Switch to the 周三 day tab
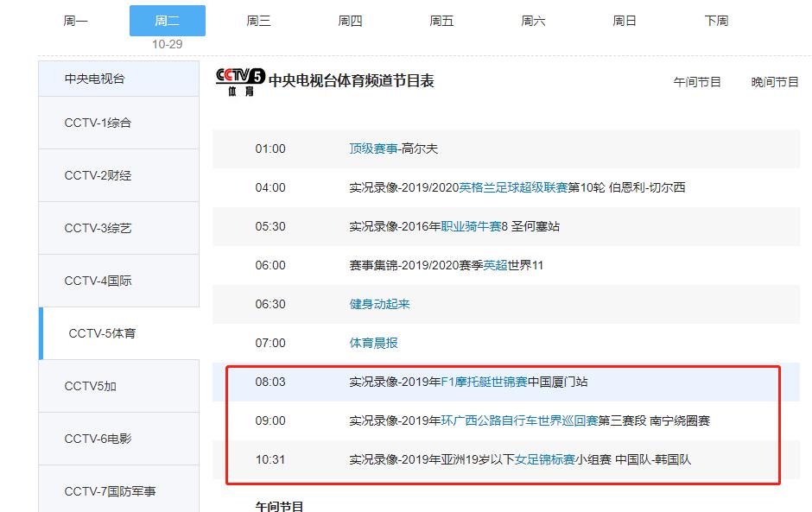812x512 pixels. (258, 20)
